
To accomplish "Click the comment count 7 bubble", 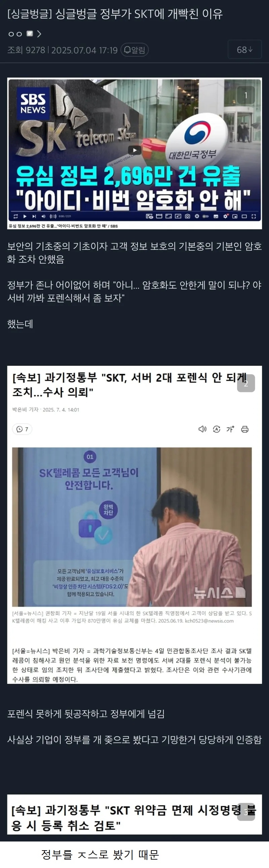I will (x=22, y=429).
